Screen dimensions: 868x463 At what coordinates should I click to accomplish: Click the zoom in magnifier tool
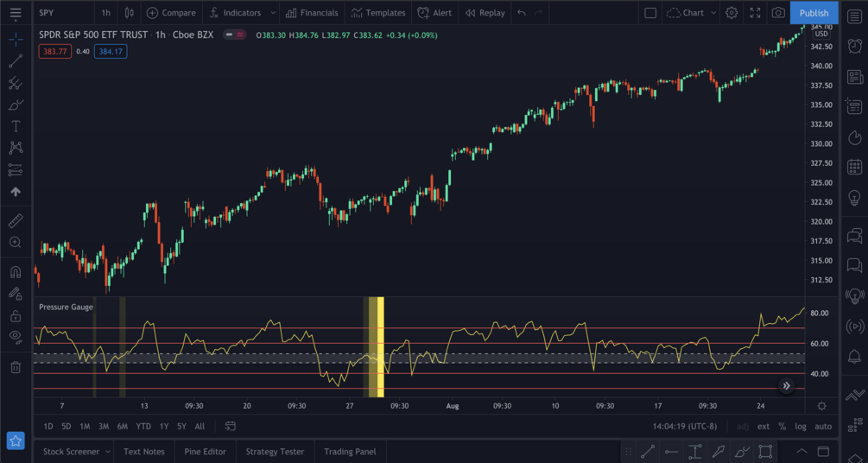click(16, 243)
